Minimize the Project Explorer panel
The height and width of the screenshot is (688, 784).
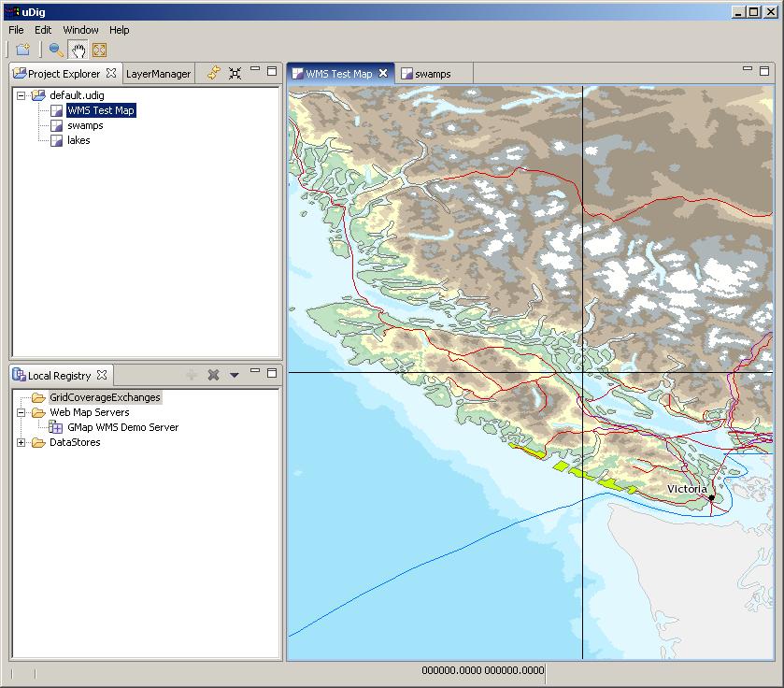click(254, 70)
